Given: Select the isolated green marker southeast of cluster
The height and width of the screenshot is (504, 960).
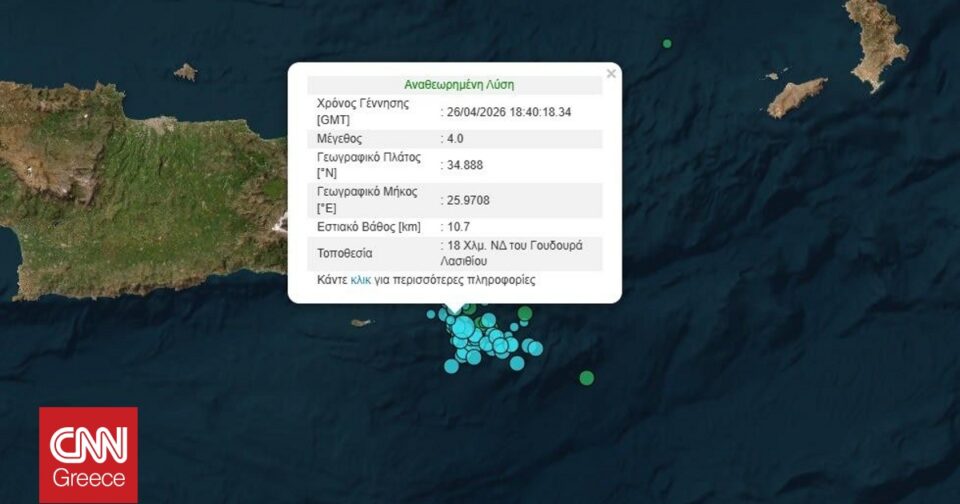Looking at the screenshot, I should tap(587, 377).
